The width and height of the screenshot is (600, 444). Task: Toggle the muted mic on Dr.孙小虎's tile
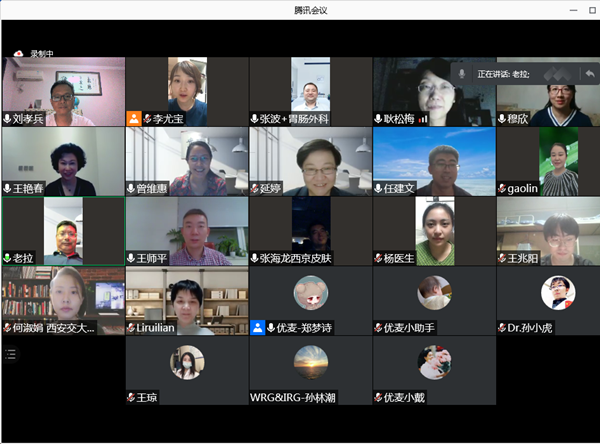[504, 327]
